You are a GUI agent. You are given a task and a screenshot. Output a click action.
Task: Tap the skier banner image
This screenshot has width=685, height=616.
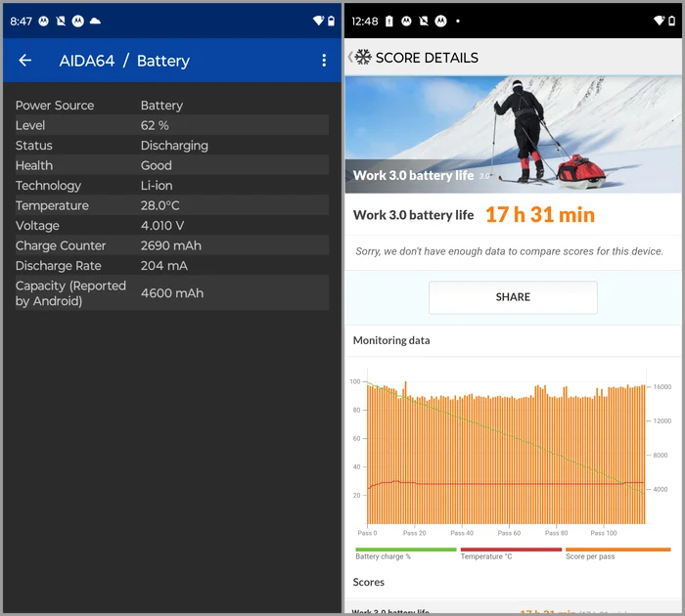[513, 135]
